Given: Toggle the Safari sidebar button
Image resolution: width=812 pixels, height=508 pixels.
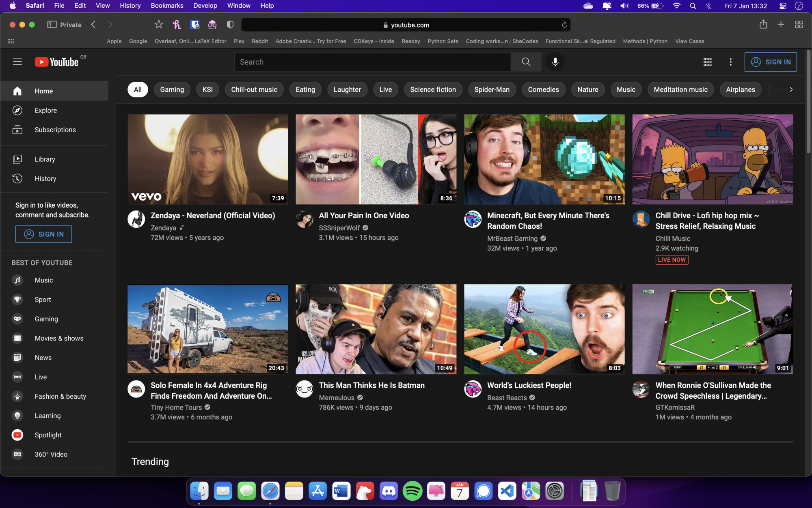Looking at the screenshot, I should 52,24.
